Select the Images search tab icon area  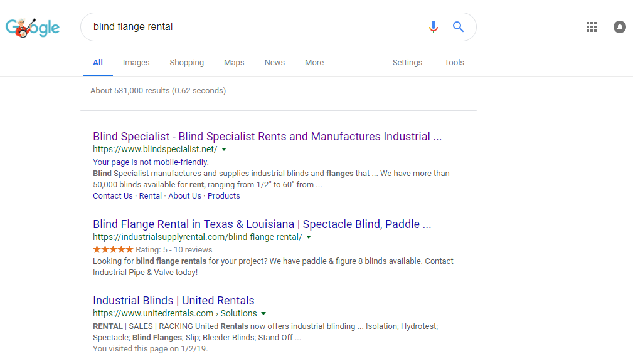136,62
